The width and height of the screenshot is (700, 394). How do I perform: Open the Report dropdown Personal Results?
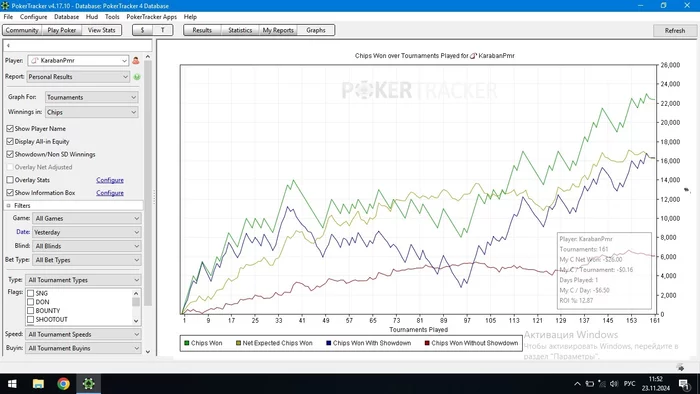[78, 77]
